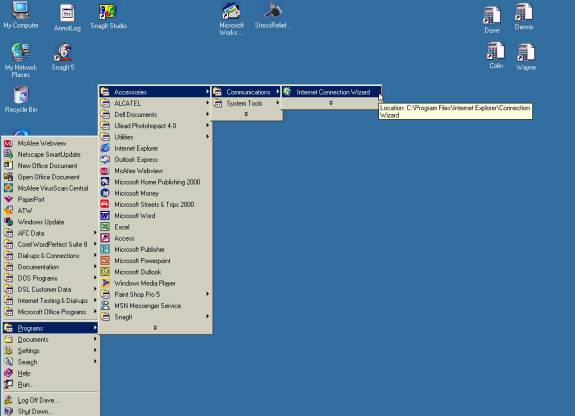Open the DOS Programs submenu
This screenshot has width=575, height=416.
coord(51,278)
